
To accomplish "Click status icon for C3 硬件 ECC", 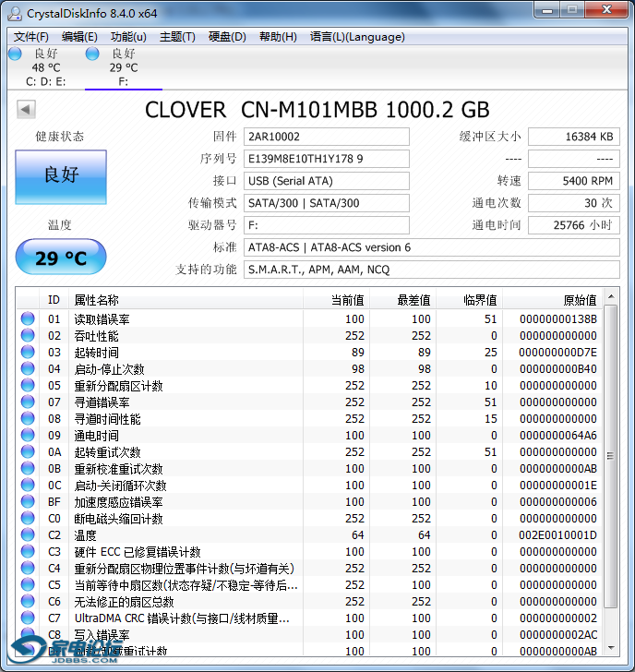I will point(28,551).
